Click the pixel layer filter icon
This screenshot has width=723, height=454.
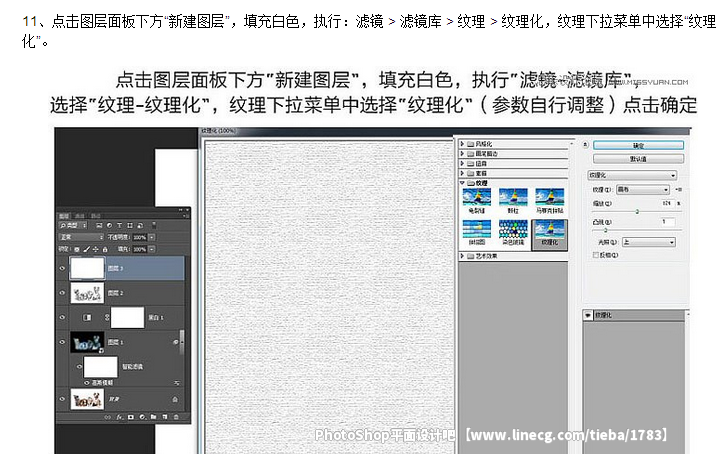99,225
